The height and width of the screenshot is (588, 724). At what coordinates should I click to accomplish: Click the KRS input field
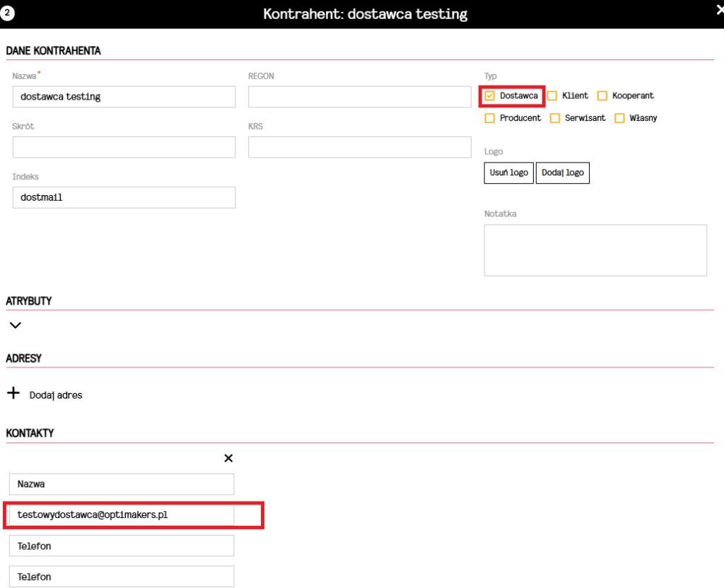pos(359,147)
